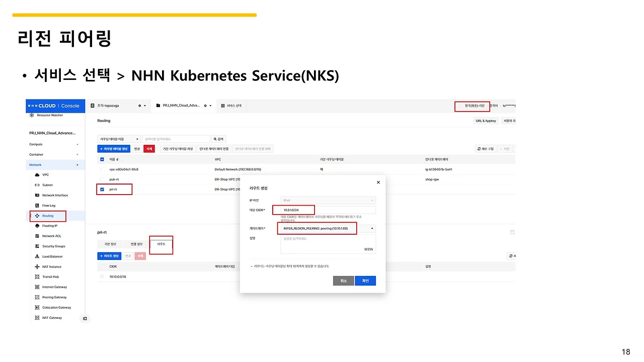644x362 pixels.
Task: Collapse the sidebar with the toggle icon
Action: pos(85,318)
